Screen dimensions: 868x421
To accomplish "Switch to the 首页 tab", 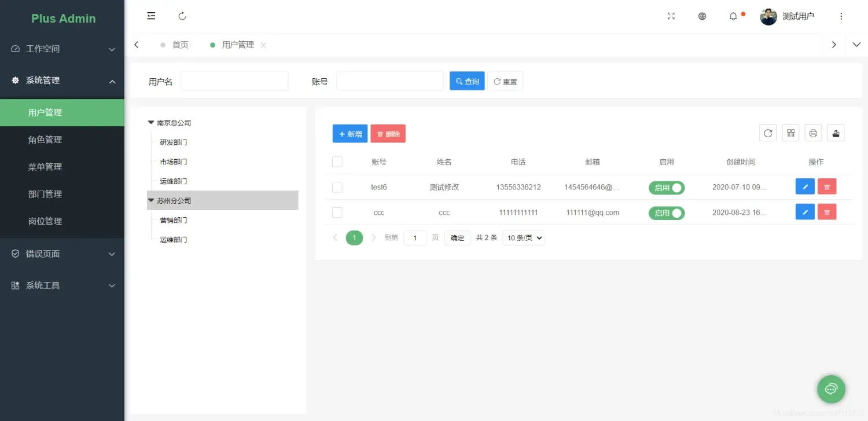I will [x=179, y=45].
